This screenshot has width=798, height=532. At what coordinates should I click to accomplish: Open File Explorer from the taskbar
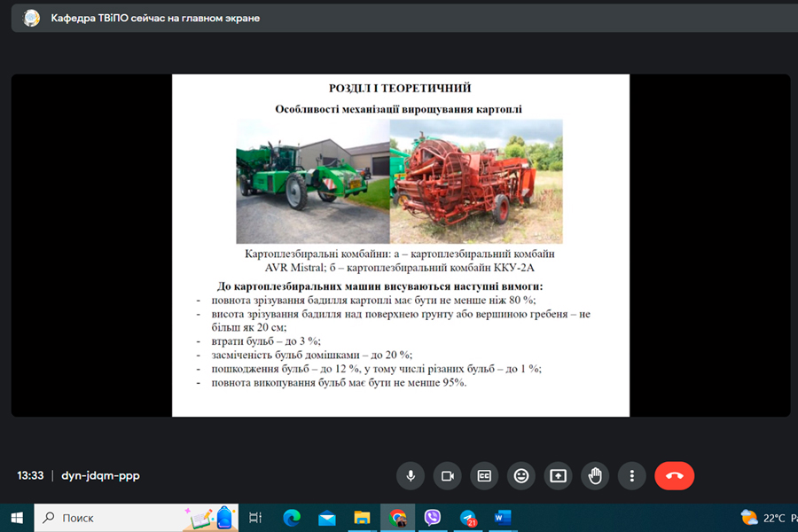(x=362, y=518)
